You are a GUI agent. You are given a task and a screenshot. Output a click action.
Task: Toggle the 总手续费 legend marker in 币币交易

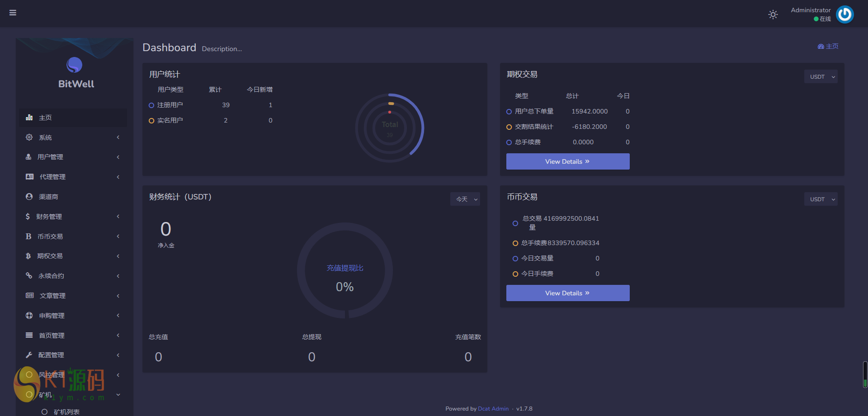(x=515, y=243)
